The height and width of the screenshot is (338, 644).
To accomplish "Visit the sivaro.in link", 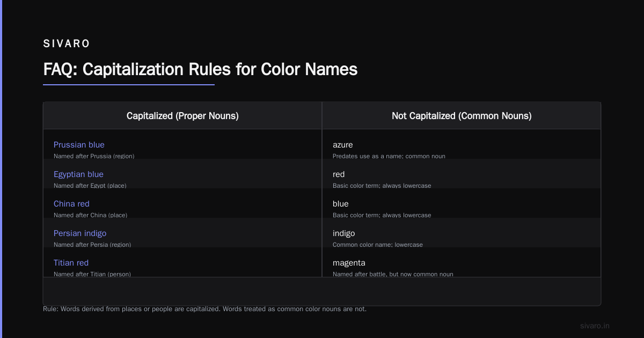I will coord(595,326).
